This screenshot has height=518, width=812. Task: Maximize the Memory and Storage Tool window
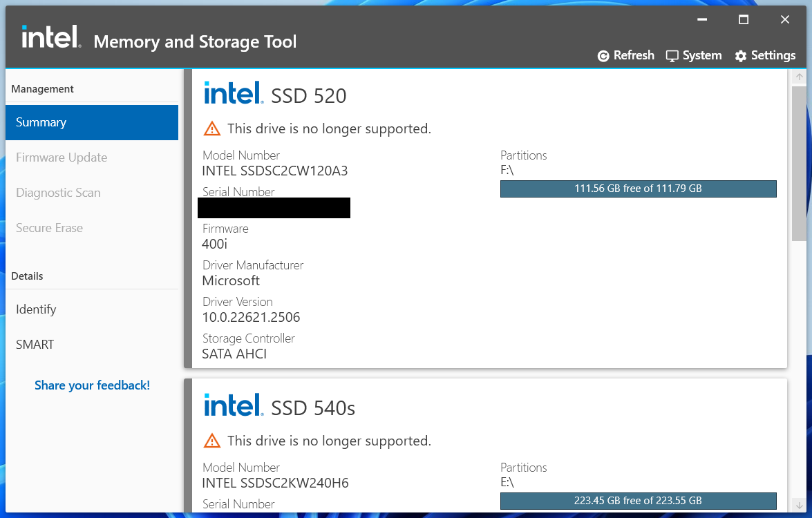coord(744,19)
